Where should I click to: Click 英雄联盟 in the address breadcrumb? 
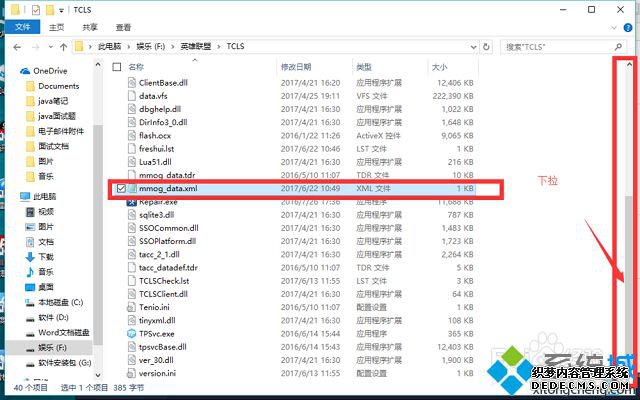click(196, 47)
